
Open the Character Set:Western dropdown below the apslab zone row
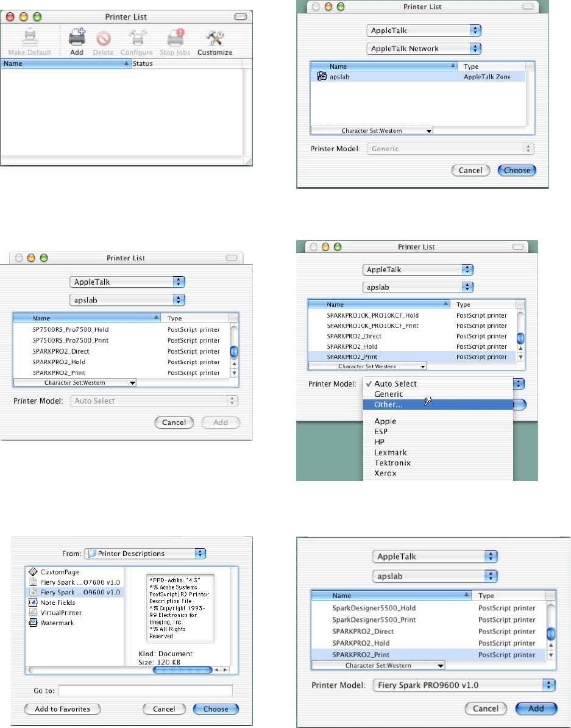coord(372,131)
